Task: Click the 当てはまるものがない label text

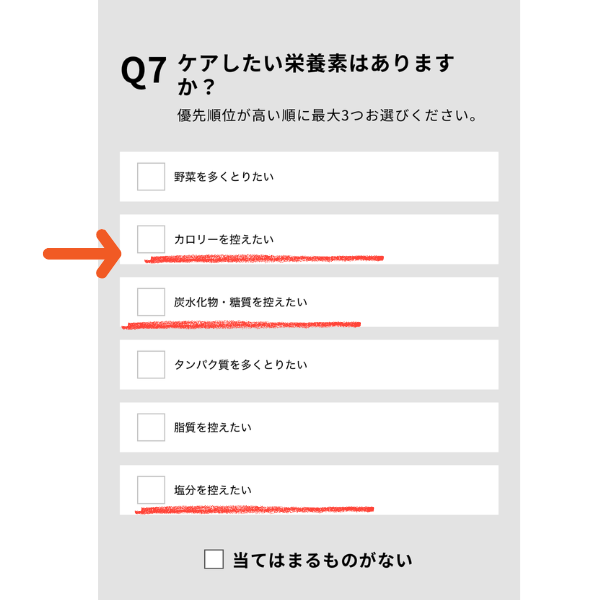Action: coord(322,560)
